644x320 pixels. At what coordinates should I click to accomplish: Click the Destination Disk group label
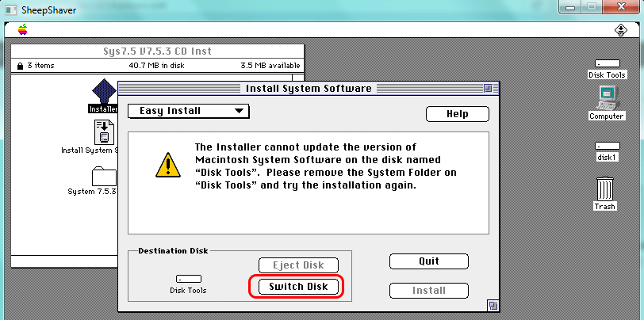coord(174,250)
